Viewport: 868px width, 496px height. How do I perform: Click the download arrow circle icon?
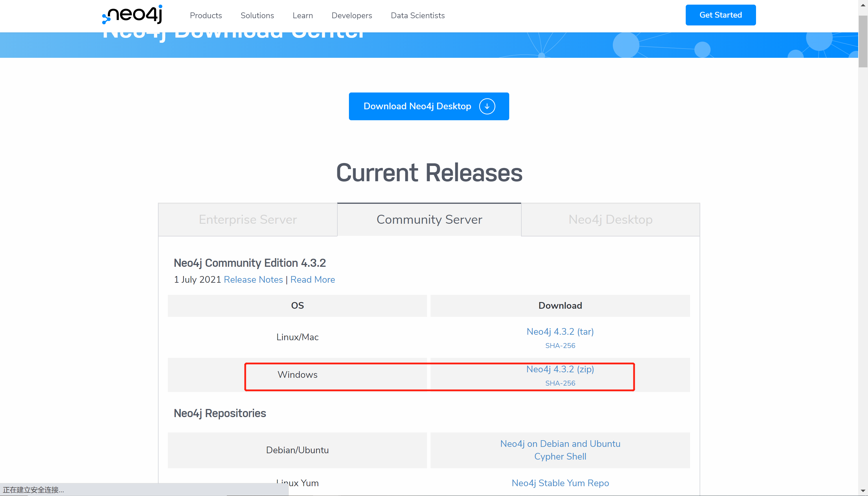point(487,106)
